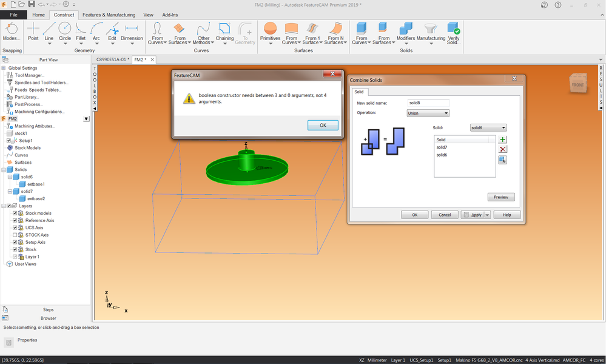This screenshot has width=606, height=364.
Task: Collapse the solid7 tree node
Action: [10, 191]
